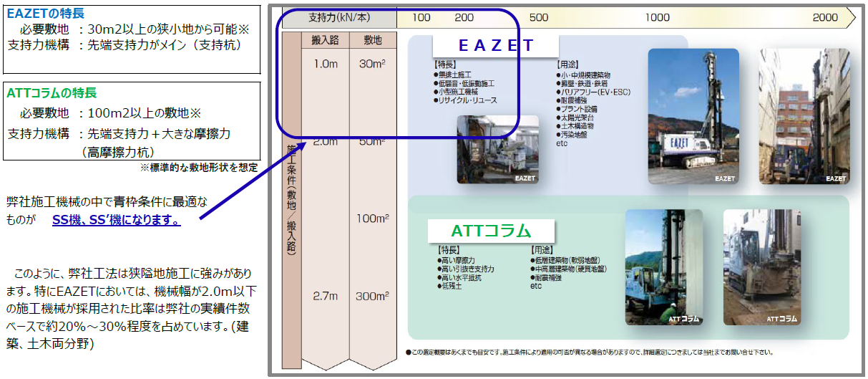Click the 2.7m access road value
868x379 pixels.
(x=326, y=295)
